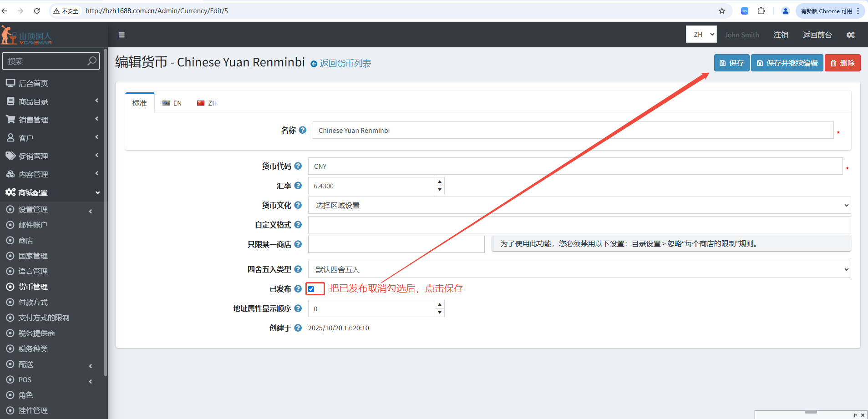Image resolution: width=868 pixels, height=419 pixels.
Task: Decrease 地址属性显示顺序 with down arrow
Action: (x=439, y=313)
